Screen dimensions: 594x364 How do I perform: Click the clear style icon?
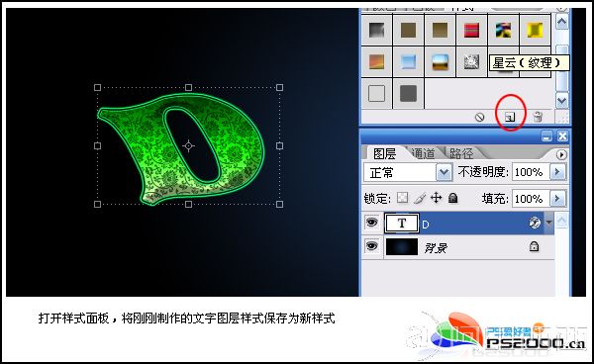pyautogui.click(x=479, y=118)
